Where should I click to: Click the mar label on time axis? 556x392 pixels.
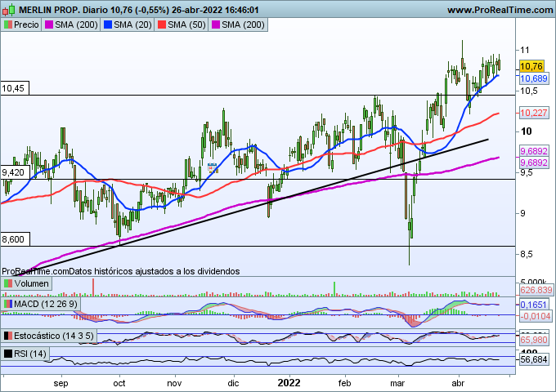(x=397, y=383)
